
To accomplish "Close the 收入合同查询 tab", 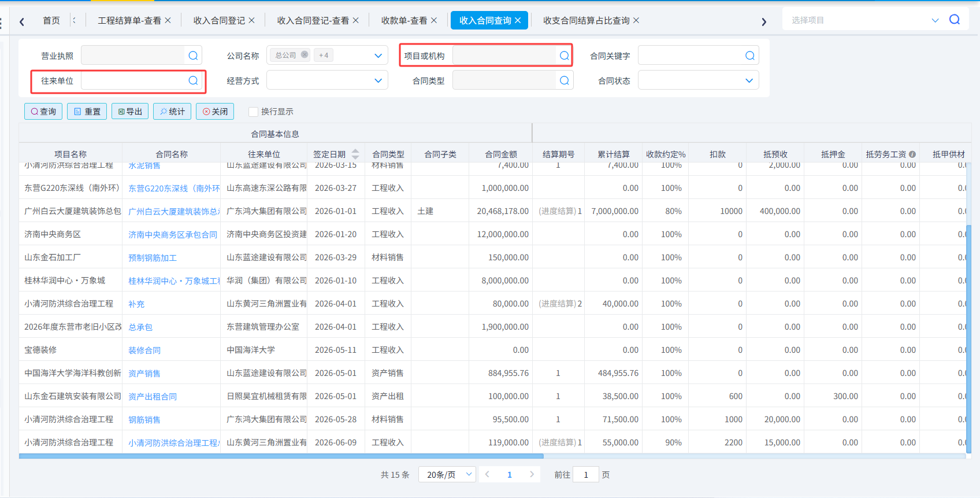I will (518, 20).
